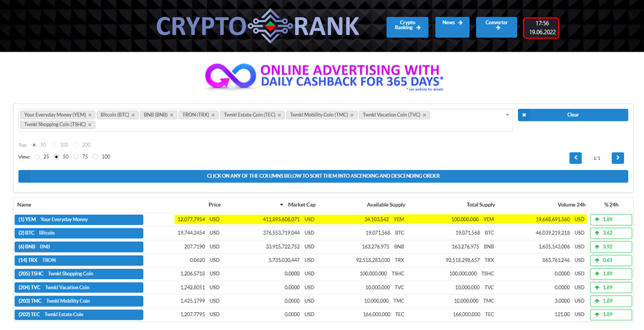Sort table by Name column
The height and width of the screenshot is (330, 644).
[x=24, y=204]
